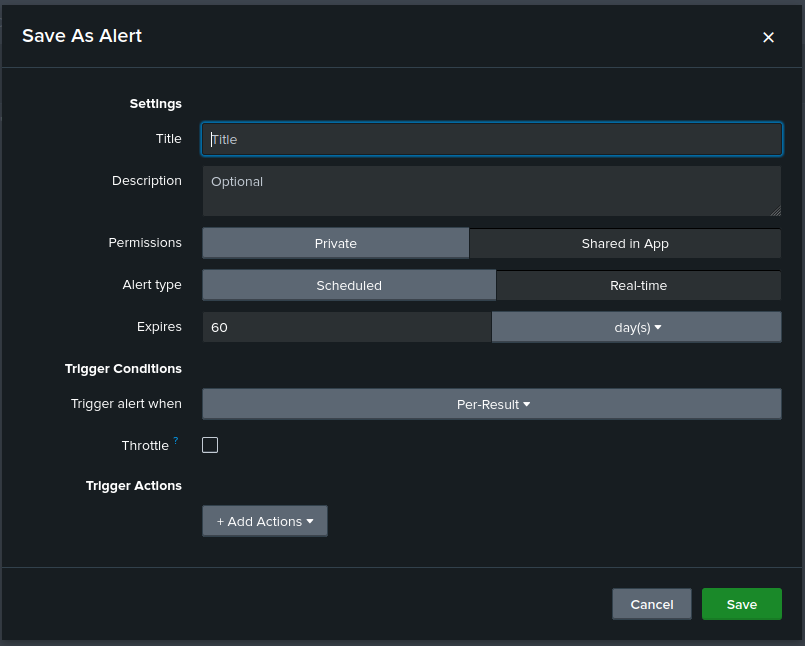Image resolution: width=805 pixels, height=646 pixels.
Task: Click the Expires label
Action: pos(159,327)
